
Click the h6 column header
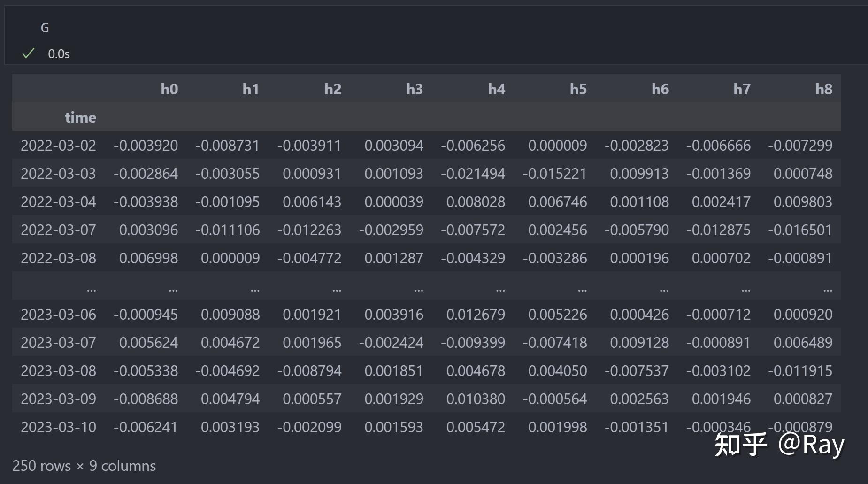pyautogui.click(x=660, y=89)
